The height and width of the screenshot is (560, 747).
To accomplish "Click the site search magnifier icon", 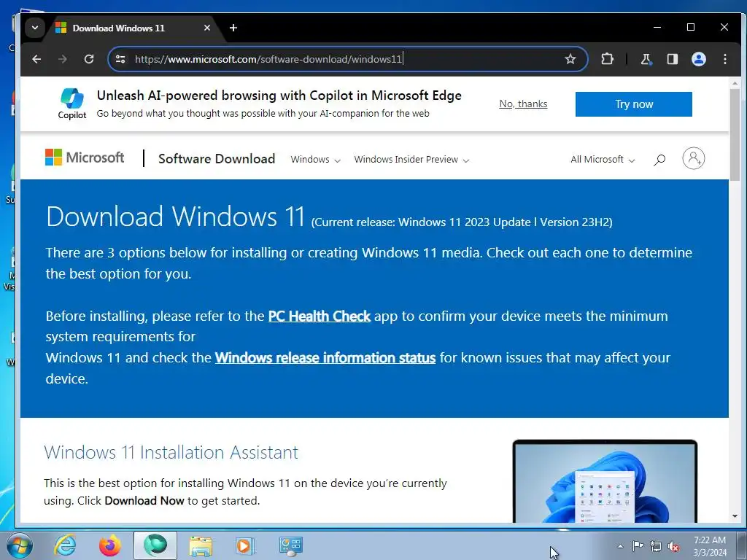I will click(x=659, y=160).
